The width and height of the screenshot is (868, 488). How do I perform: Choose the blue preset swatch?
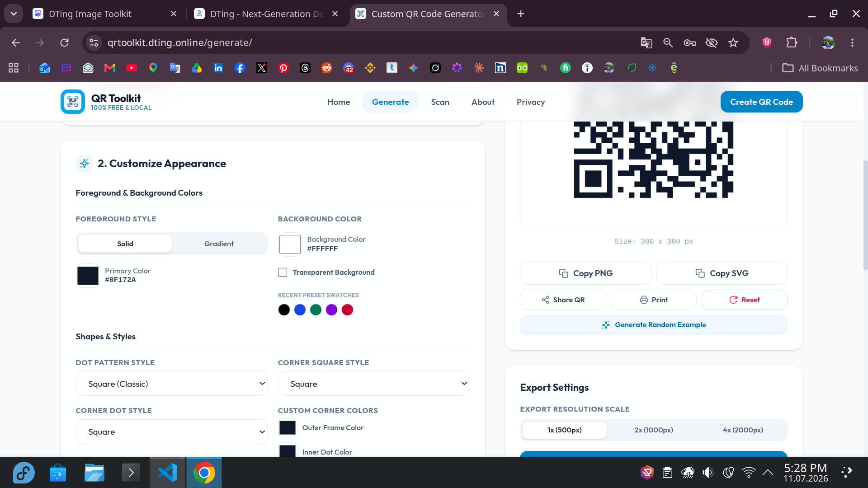point(300,310)
